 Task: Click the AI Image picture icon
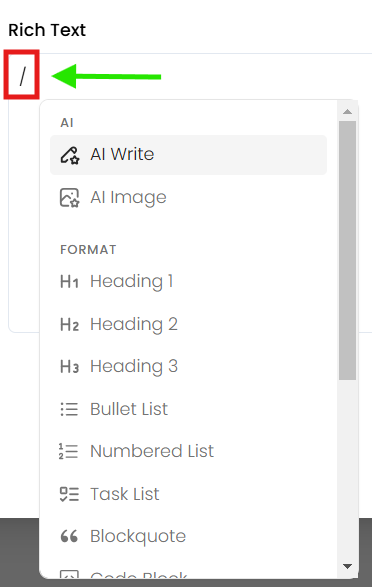[x=70, y=197]
